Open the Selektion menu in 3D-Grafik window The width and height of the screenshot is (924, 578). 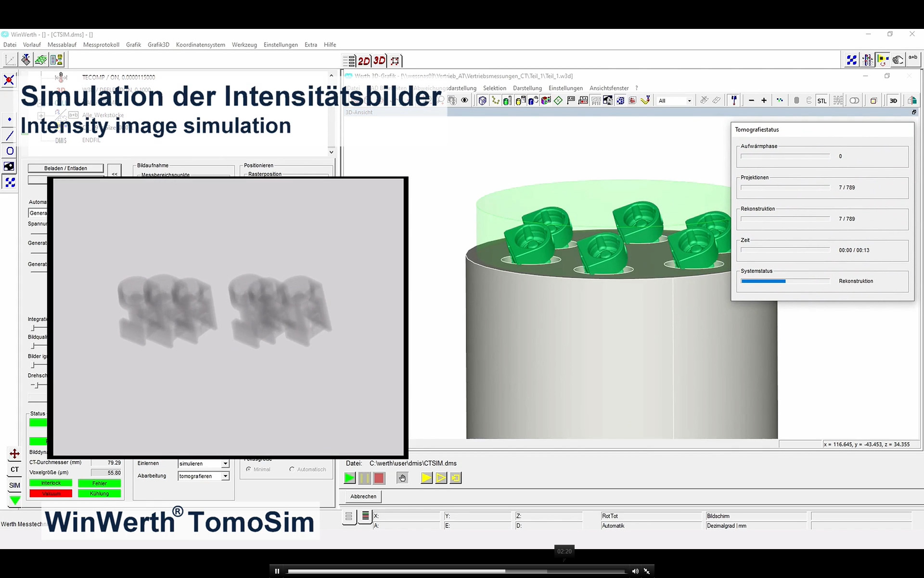tap(495, 88)
